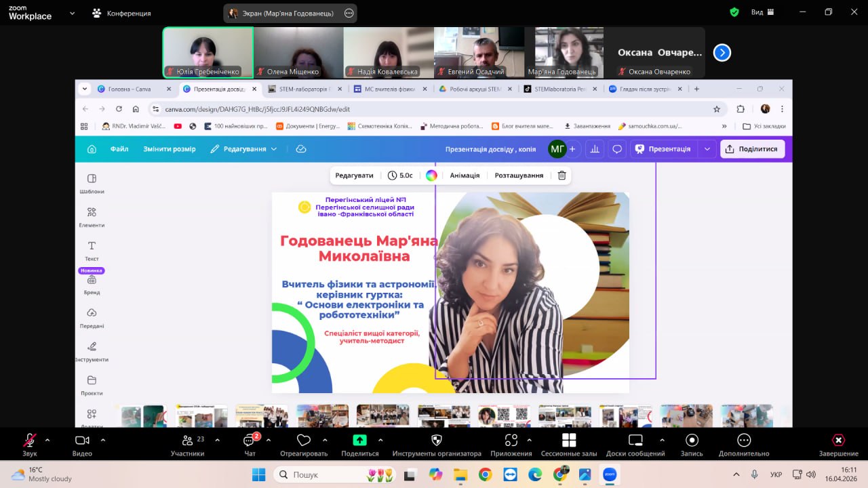Click the Windows Пошук search box
Image resolution: width=868 pixels, height=488 pixels.
pos(325,474)
